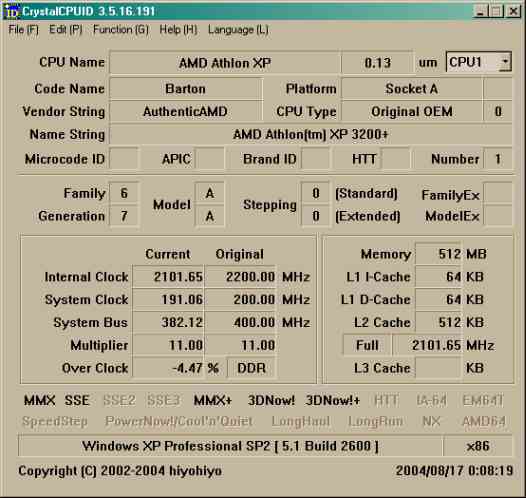Click the Windows XP Professional SP2 field
The image size is (526, 498).
(x=230, y=446)
